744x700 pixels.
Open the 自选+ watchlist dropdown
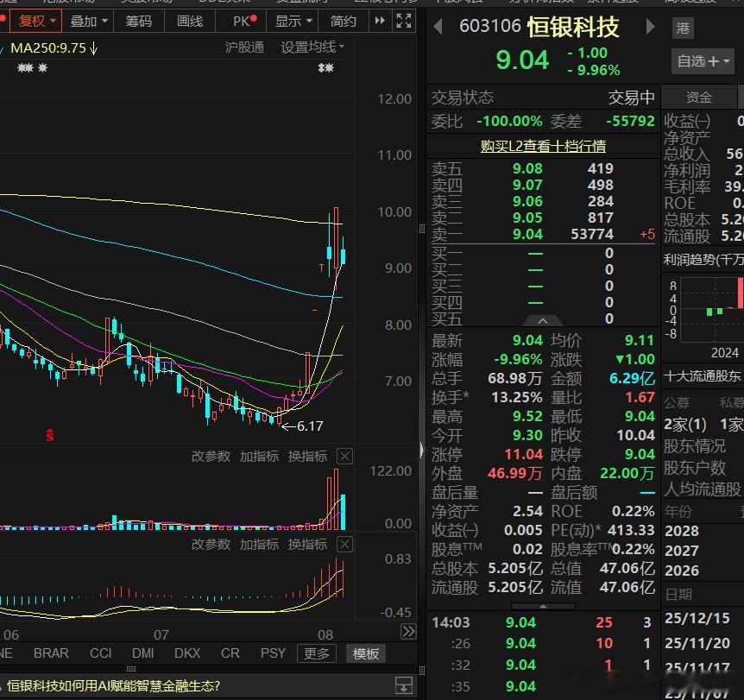click(x=703, y=61)
